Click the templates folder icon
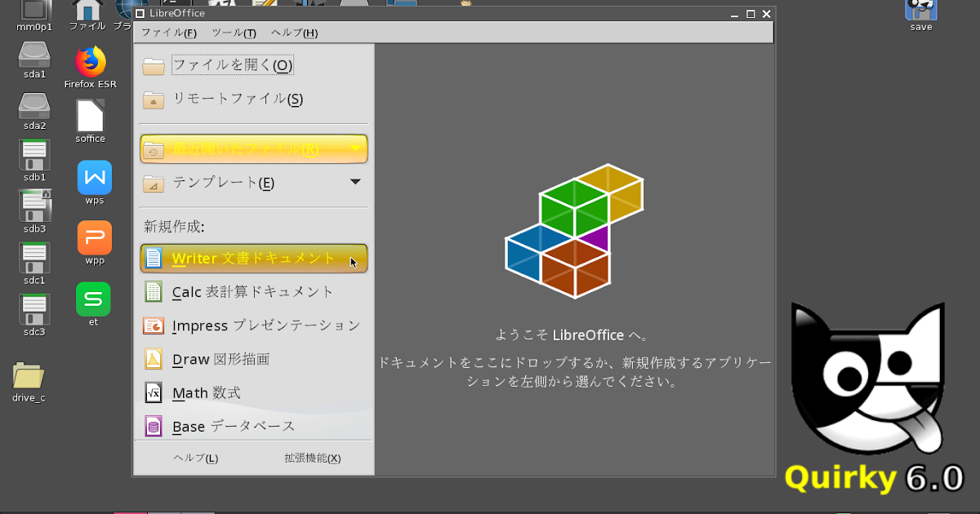The width and height of the screenshot is (980, 514). (x=154, y=184)
